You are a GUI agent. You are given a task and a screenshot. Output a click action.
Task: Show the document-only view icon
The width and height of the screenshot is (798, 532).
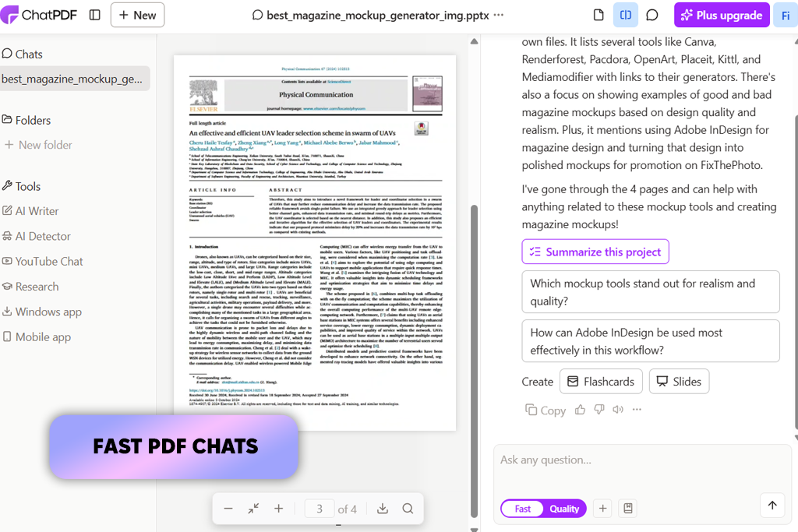pyautogui.click(x=598, y=16)
